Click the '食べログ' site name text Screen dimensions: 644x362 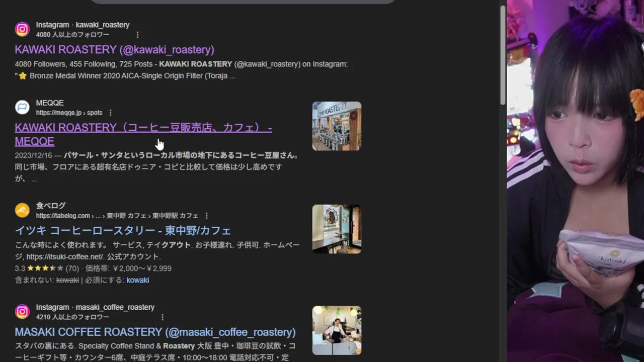[51, 206]
